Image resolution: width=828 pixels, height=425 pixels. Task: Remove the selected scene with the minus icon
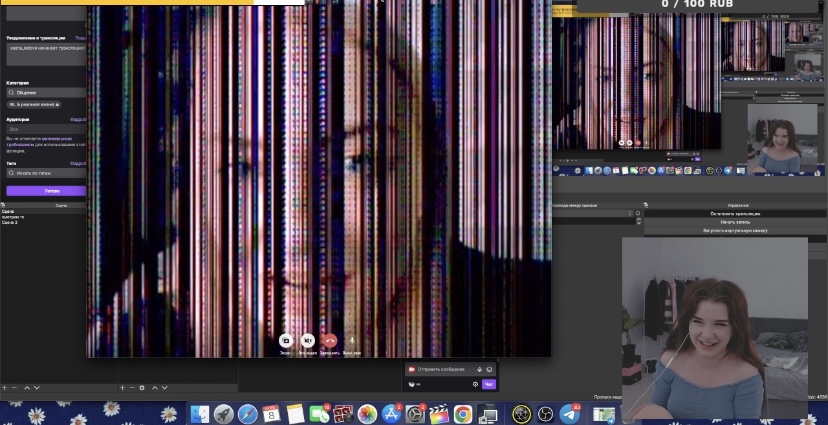pyautogui.click(x=15, y=388)
